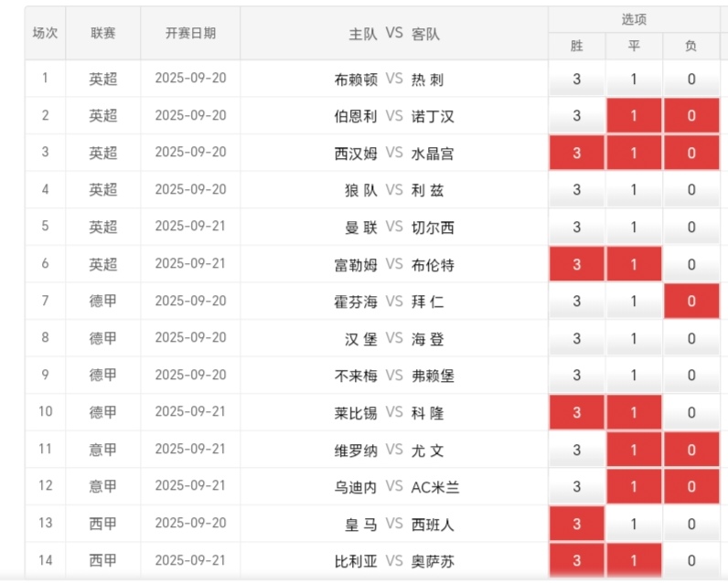Click the date in match 7 row
Viewport: 728px width, 583px height.
click(x=190, y=301)
